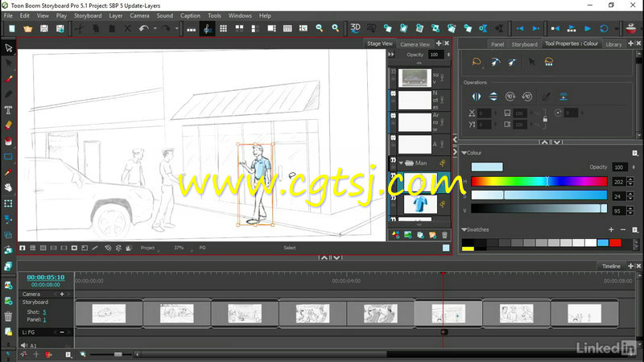Toggle the proportion lock in Operations

tap(545, 119)
